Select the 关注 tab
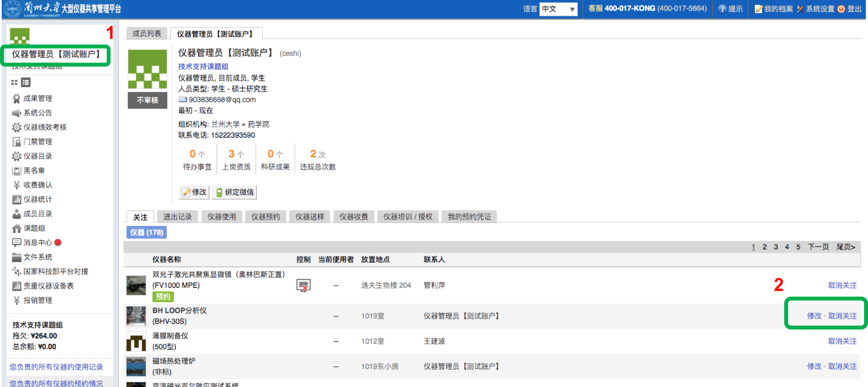The image size is (868, 387). (x=140, y=217)
